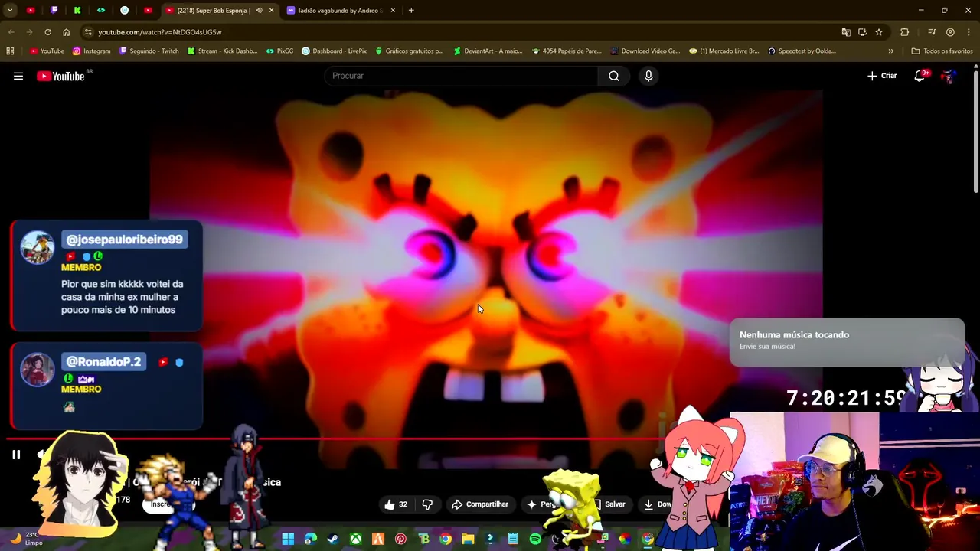Dislike the video with the thumbs-down icon
This screenshot has height=551, width=980.
coord(427,504)
